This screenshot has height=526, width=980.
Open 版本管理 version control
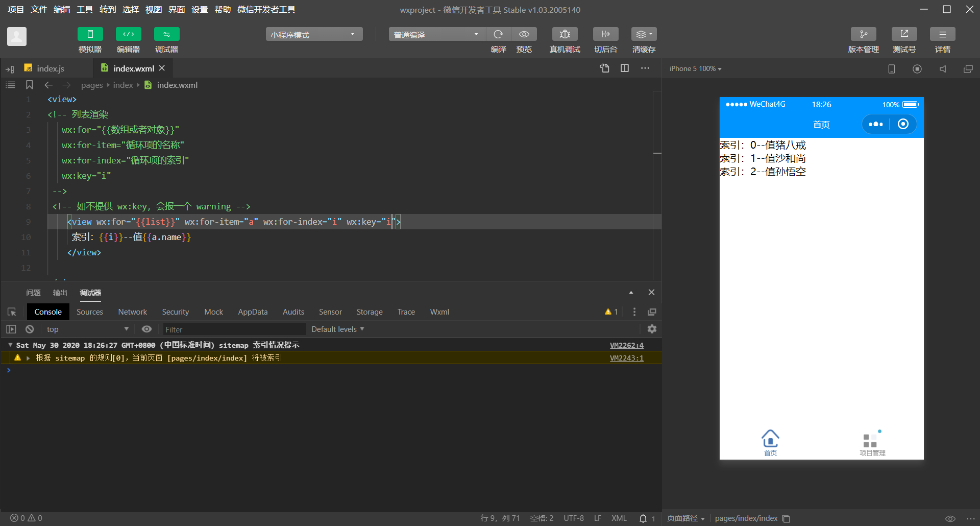click(x=863, y=34)
